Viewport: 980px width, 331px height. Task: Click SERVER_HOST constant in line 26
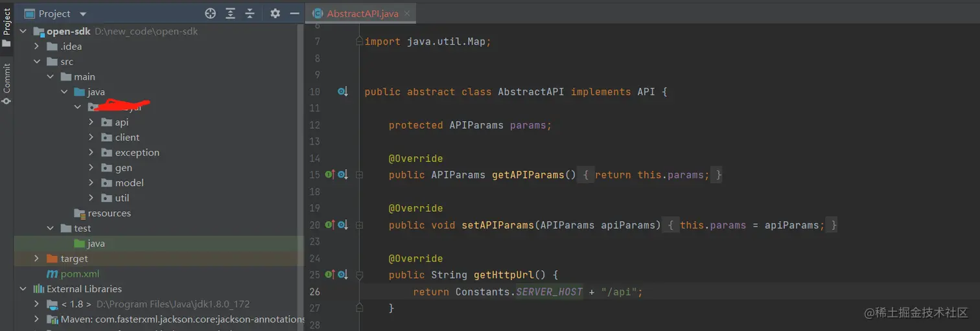[550, 291]
